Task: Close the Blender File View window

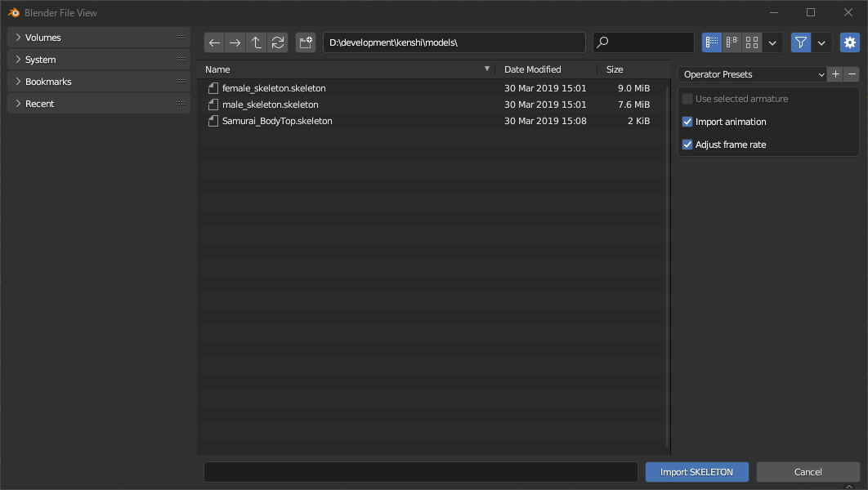Action: (x=848, y=12)
